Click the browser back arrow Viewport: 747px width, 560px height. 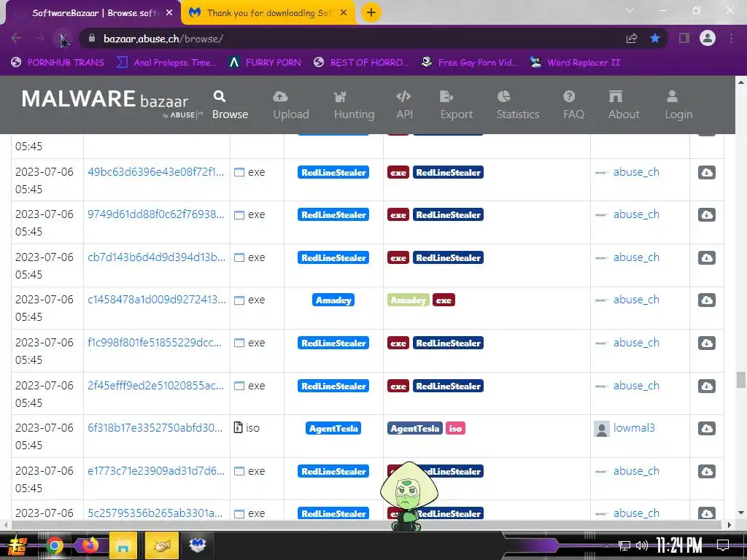coord(16,38)
